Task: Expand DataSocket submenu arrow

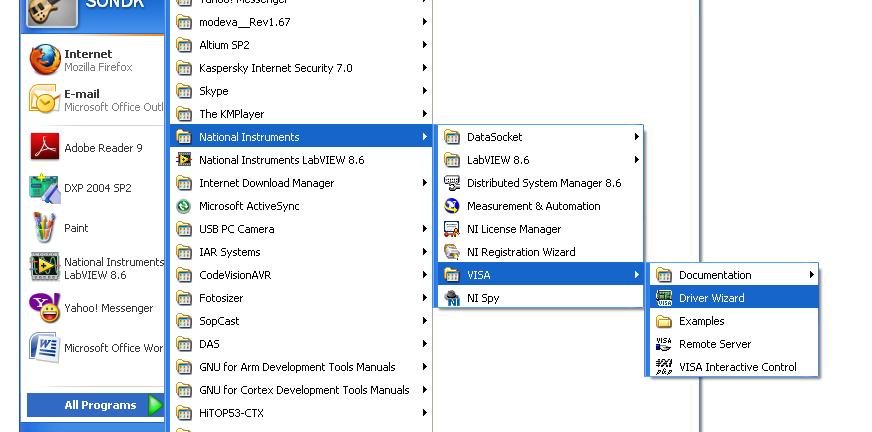Action: click(637, 137)
